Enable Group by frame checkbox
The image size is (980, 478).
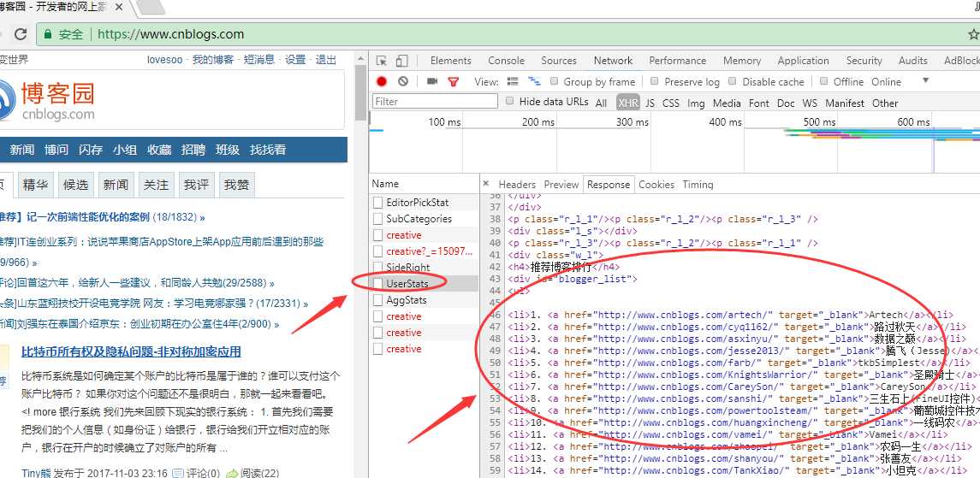(x=554, y=81)
